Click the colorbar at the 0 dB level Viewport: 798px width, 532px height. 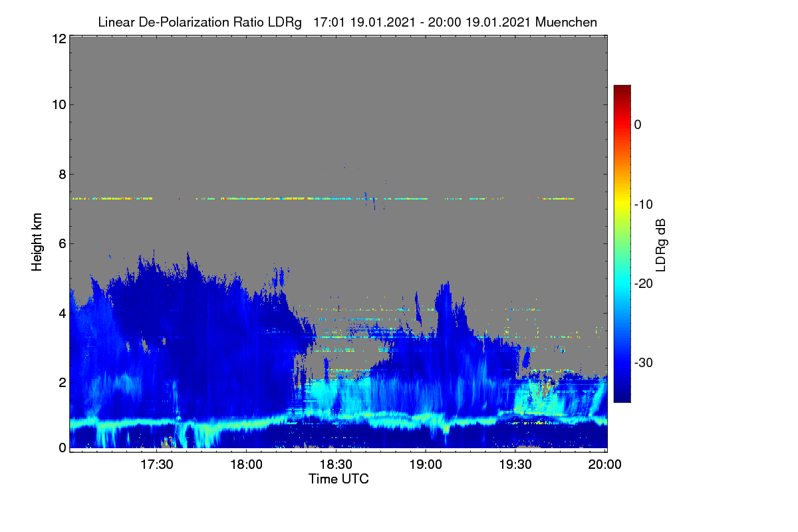622,124
